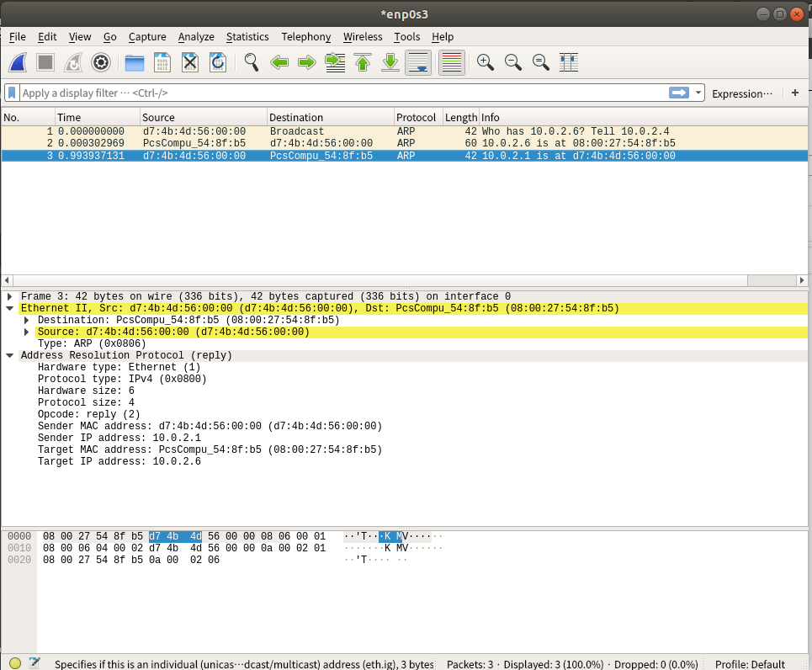Collapse the Ethernet II section

(x=8, y=308)
